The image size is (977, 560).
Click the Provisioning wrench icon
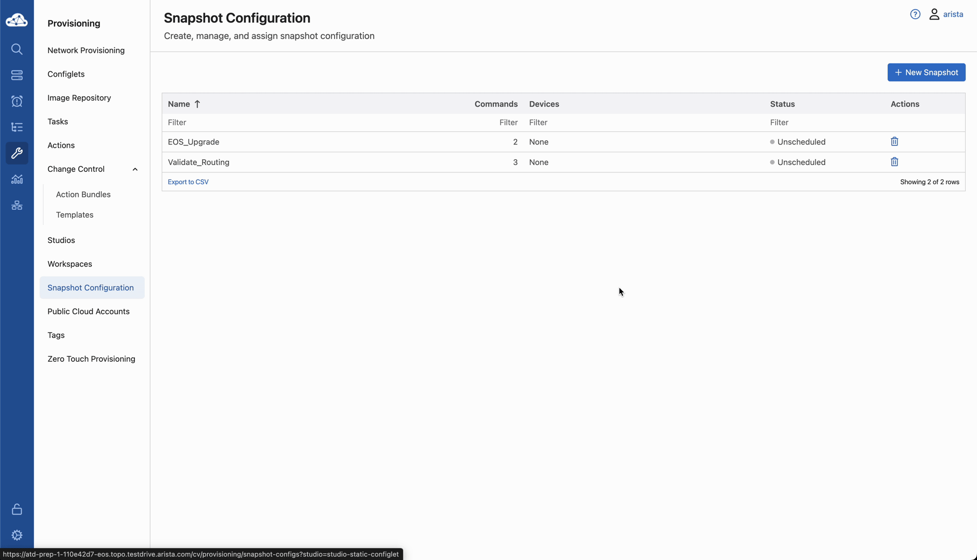17,153
